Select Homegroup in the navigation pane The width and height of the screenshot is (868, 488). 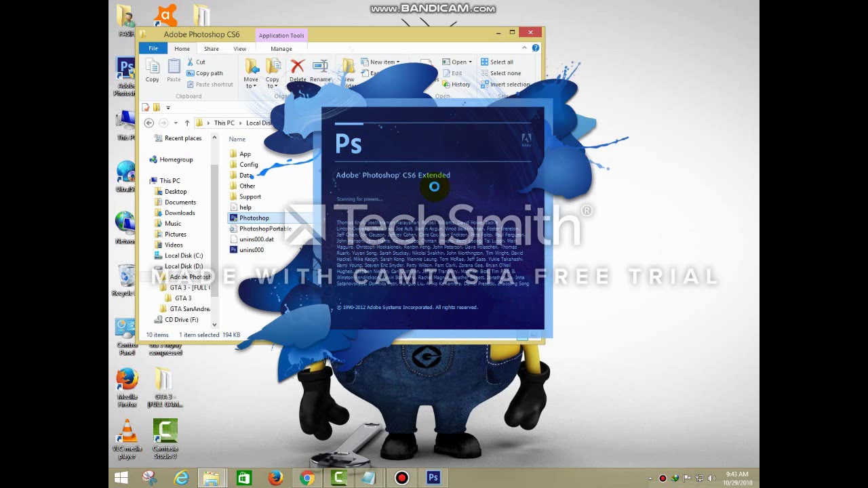(171, 159)
